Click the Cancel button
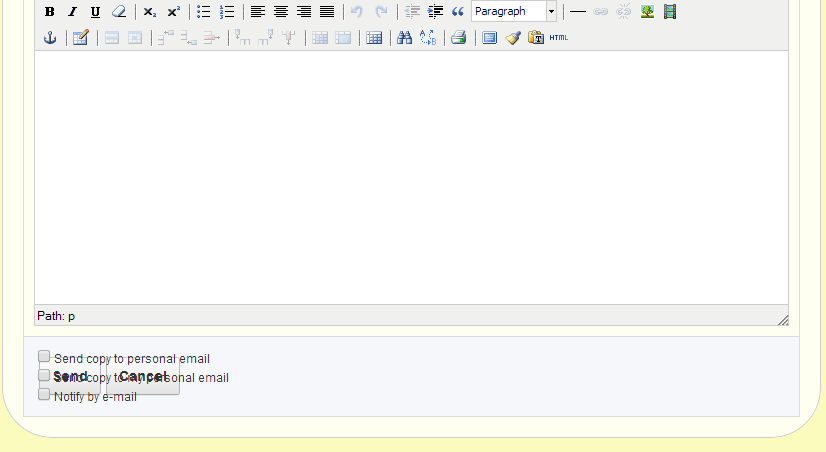Viewport: 826px width, 452px height. [x=143, y=377]
